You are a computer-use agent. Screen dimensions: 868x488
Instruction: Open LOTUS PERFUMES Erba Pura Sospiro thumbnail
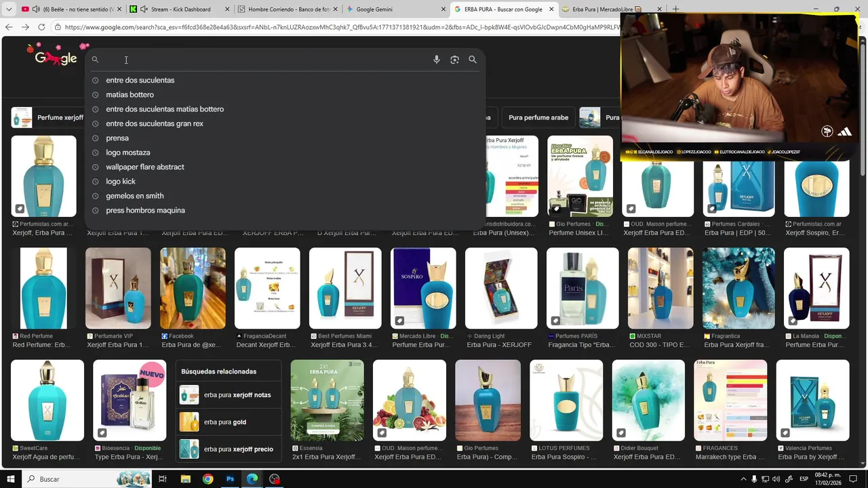(x=566, y=401)
